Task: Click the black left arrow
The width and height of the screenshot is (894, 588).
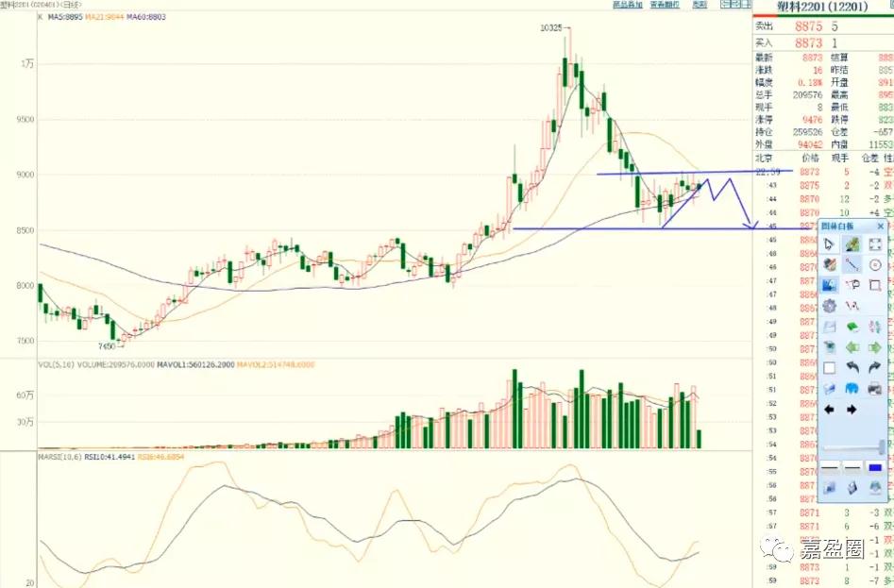Action: tap(829, 410)
